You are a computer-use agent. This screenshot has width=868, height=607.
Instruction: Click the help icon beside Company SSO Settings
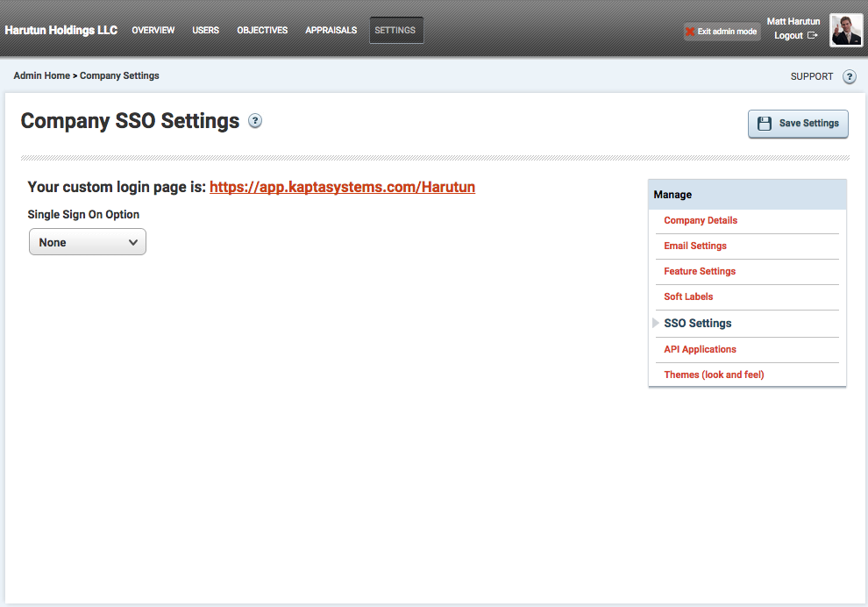254,121
